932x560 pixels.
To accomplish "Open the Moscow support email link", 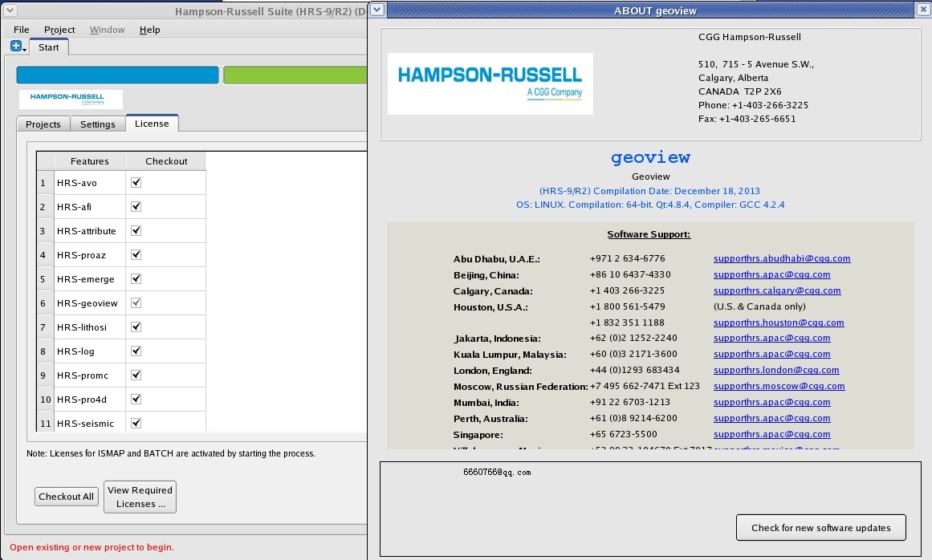I will (x=779, y=386).
